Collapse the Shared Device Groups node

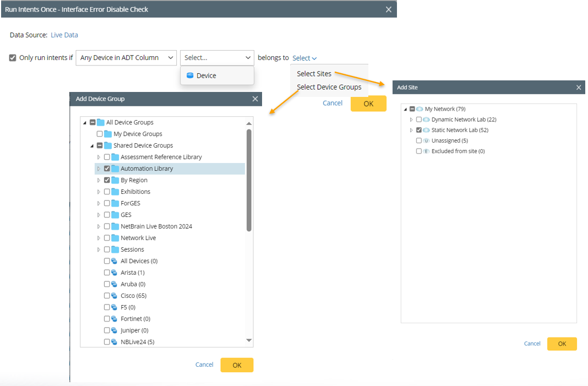coord(92,145)
